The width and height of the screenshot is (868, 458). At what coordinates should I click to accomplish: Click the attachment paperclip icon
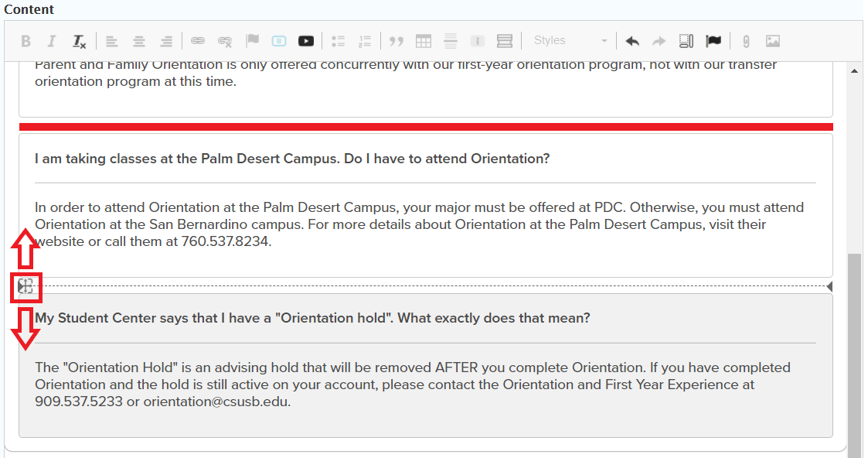(x=746, y=41)
